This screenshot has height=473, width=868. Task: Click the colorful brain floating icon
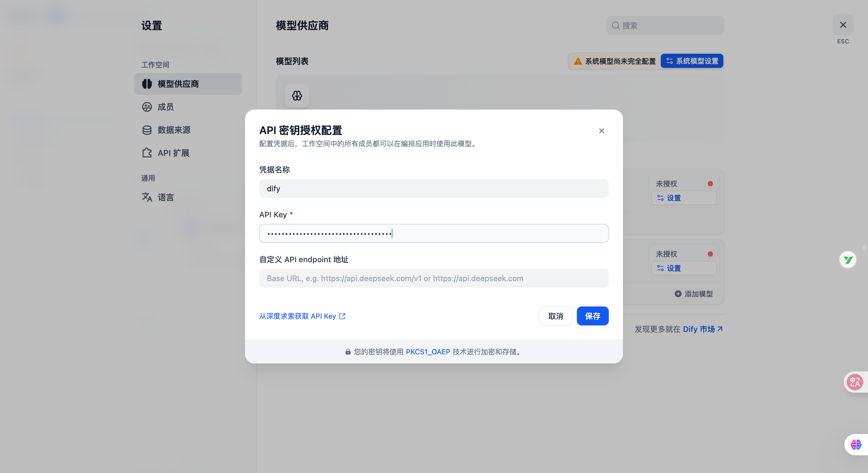pos(856,444)
